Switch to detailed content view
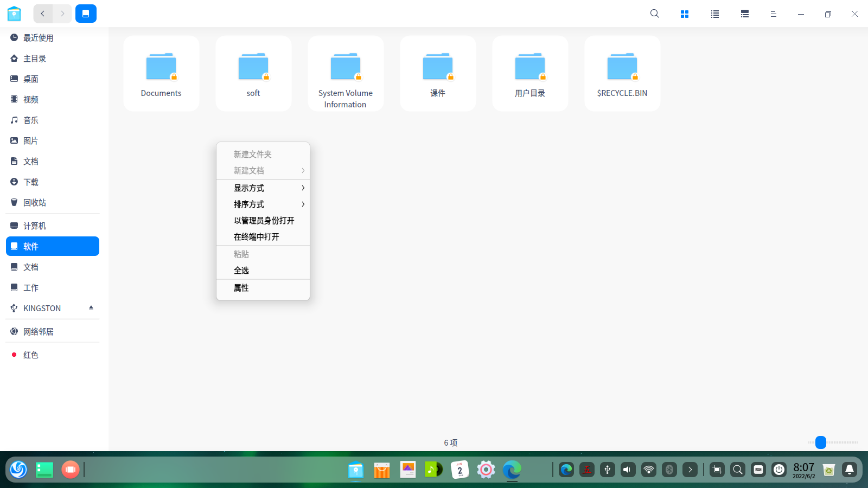The image size is (868, 488). click(x=744, y=14)
